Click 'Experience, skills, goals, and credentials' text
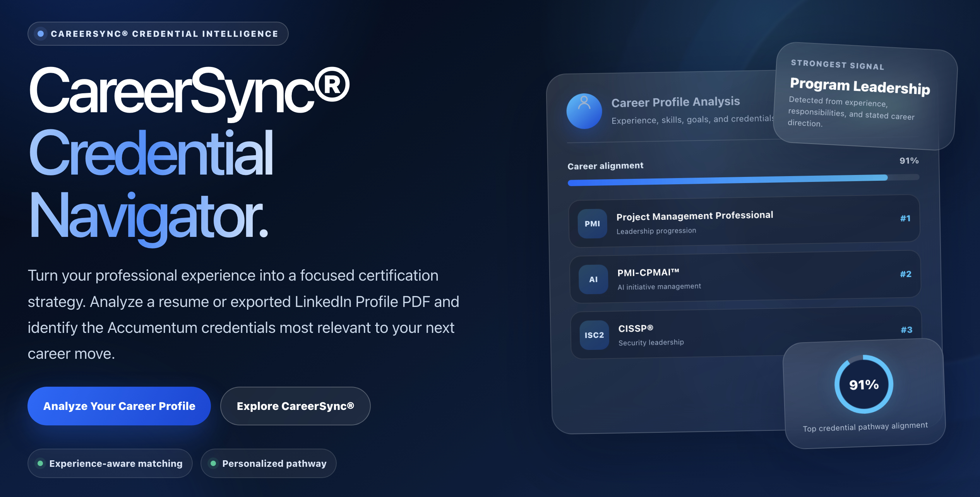Viewport: 980px width, 497px height. click(x=693, y=120)
